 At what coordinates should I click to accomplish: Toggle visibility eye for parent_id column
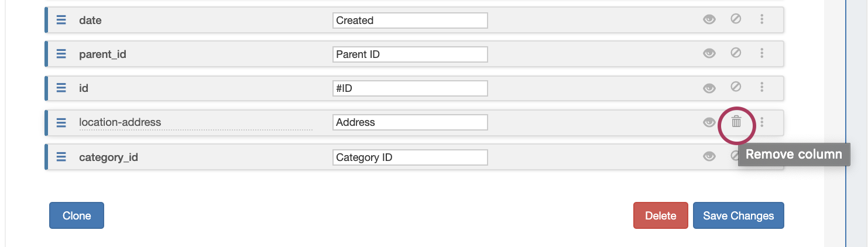[x=709, y=54]
